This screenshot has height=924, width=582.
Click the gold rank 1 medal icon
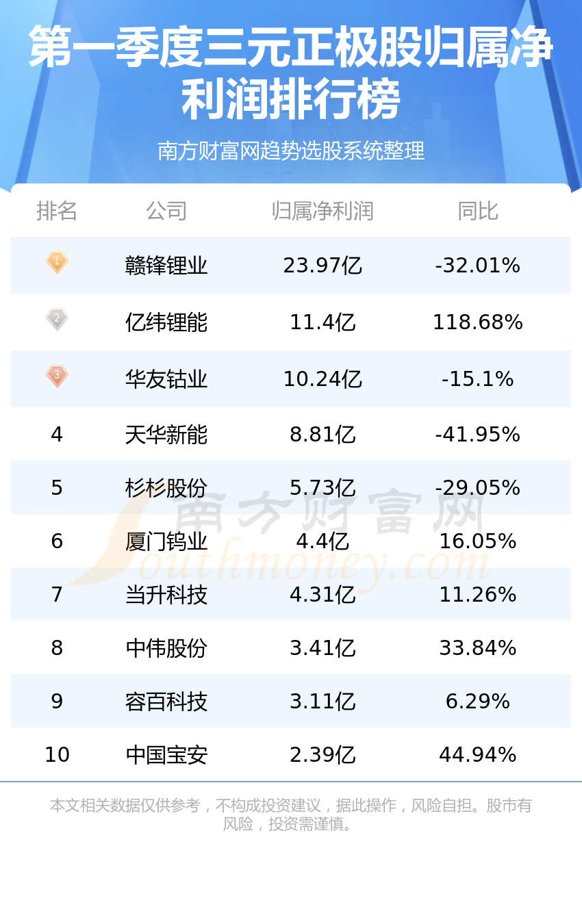point(57,262)
